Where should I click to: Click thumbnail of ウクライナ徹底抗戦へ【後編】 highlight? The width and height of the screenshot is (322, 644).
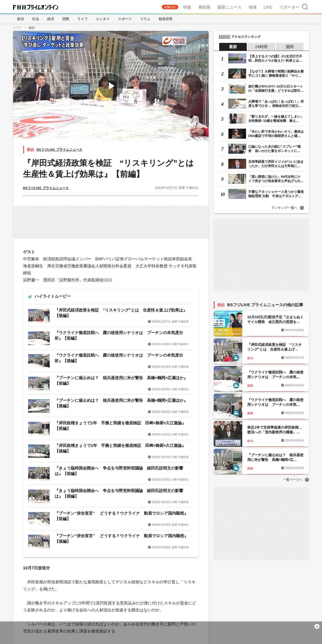pyautogui.click(x=39, y=361)
